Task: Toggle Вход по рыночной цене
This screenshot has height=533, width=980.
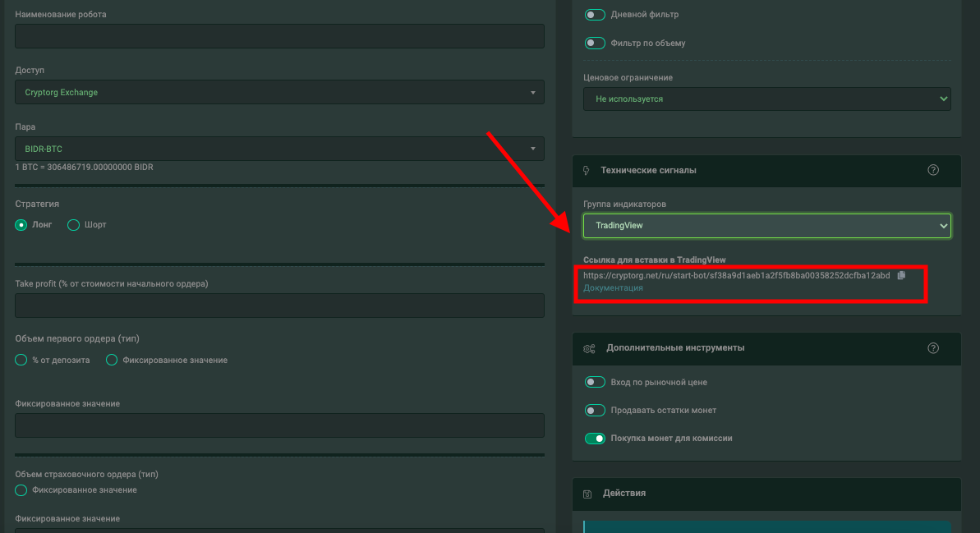Action: (595, 382)
